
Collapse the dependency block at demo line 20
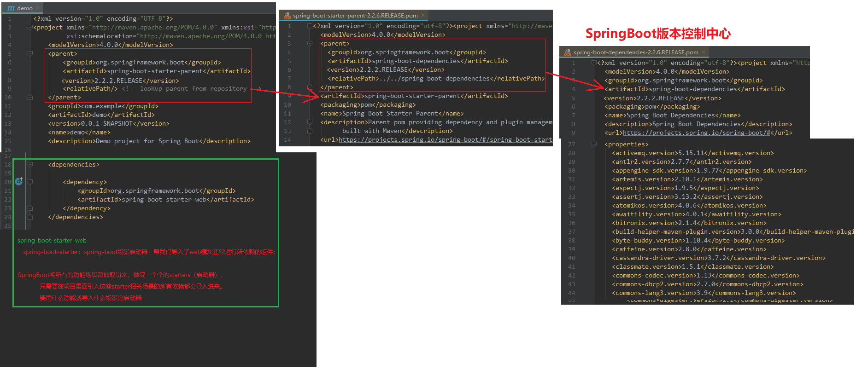tap(30, 182)
